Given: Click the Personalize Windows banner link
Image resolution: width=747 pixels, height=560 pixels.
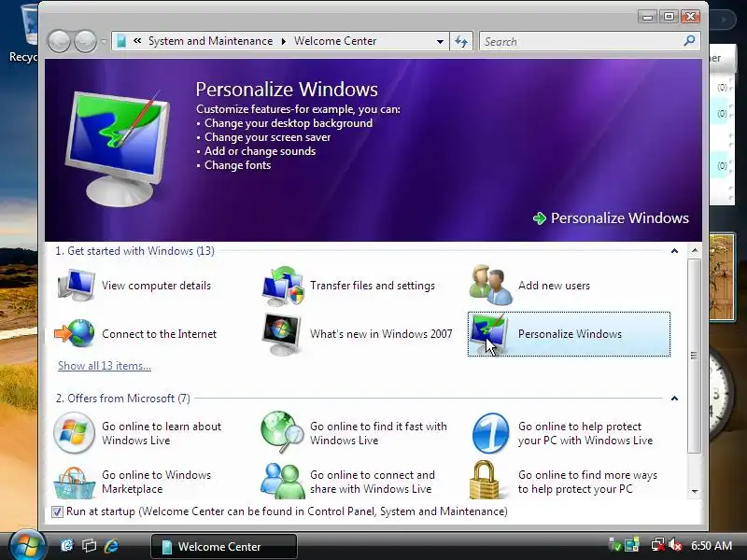Looking at the screenshot, I should (x=619, y=218).
